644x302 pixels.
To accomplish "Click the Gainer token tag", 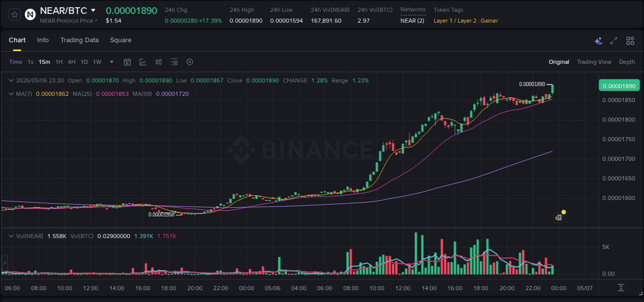I will click(x=489, y=21).
